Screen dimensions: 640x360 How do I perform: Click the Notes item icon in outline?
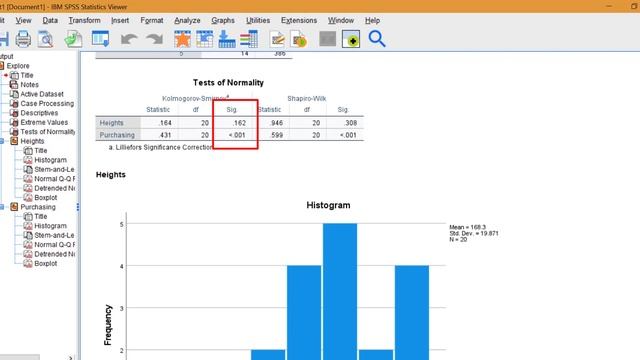click(x=14, y=84)
